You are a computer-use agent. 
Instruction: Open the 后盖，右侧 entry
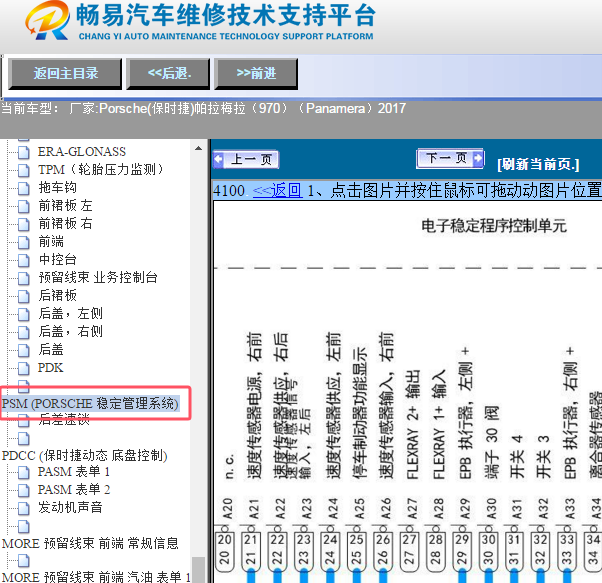pos(70,331)
